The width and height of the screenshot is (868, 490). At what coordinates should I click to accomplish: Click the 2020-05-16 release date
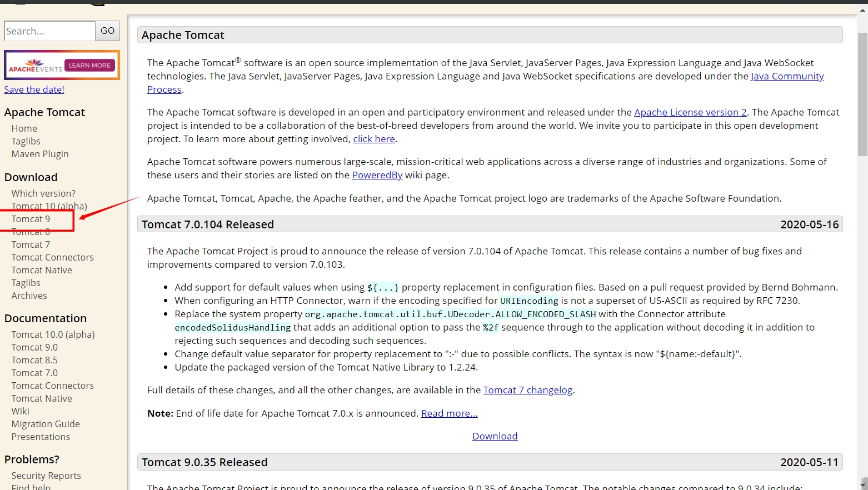[810, 224]
